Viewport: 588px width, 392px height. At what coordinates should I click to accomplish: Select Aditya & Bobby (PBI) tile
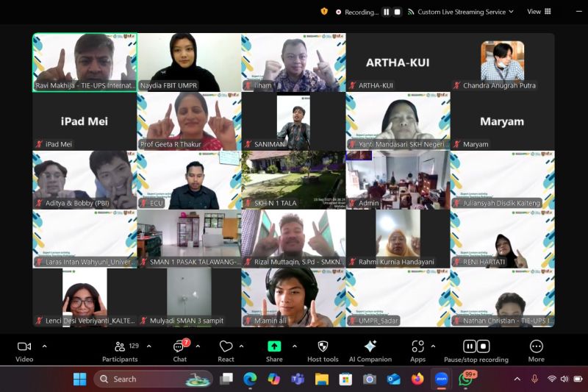tap(85, 180)
